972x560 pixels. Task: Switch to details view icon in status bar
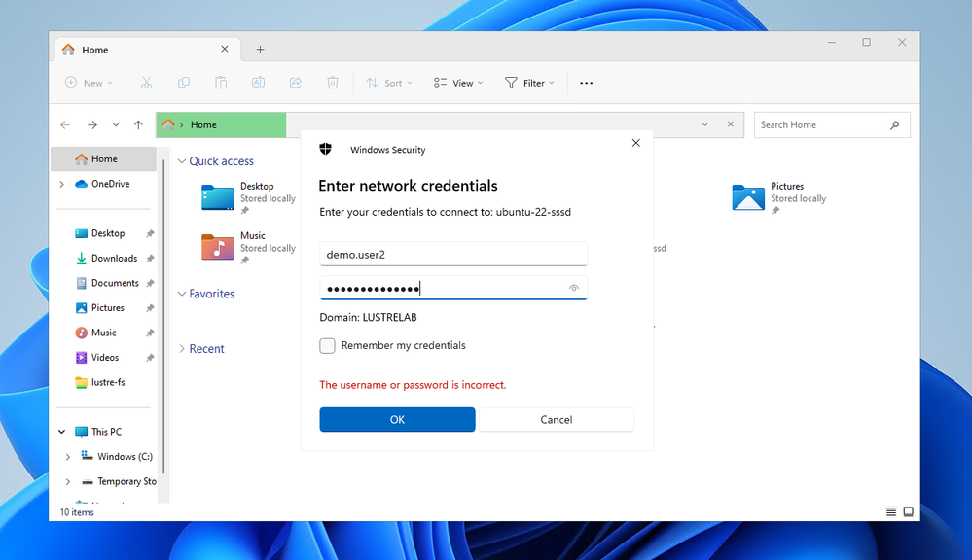[x=891, y=511]
